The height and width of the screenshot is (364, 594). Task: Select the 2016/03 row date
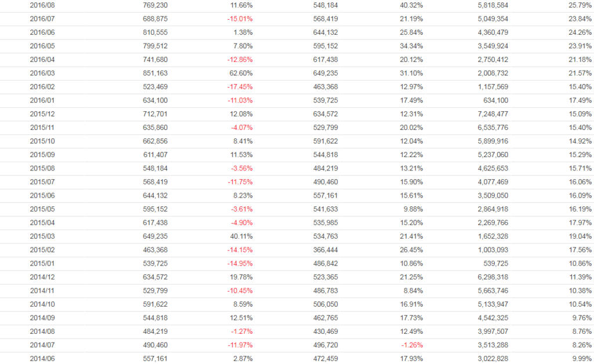tap(42, 73)
